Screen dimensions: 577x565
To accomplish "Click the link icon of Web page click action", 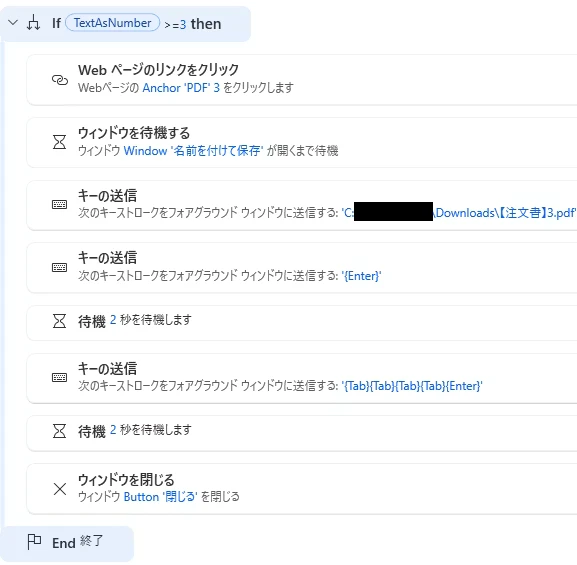I will (x=60, y=80).
